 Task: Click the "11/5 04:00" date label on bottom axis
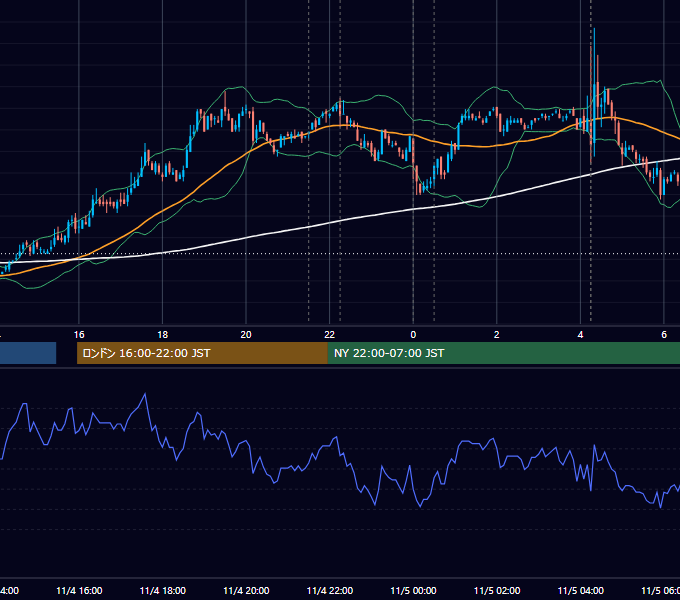[x=581, y=591]
